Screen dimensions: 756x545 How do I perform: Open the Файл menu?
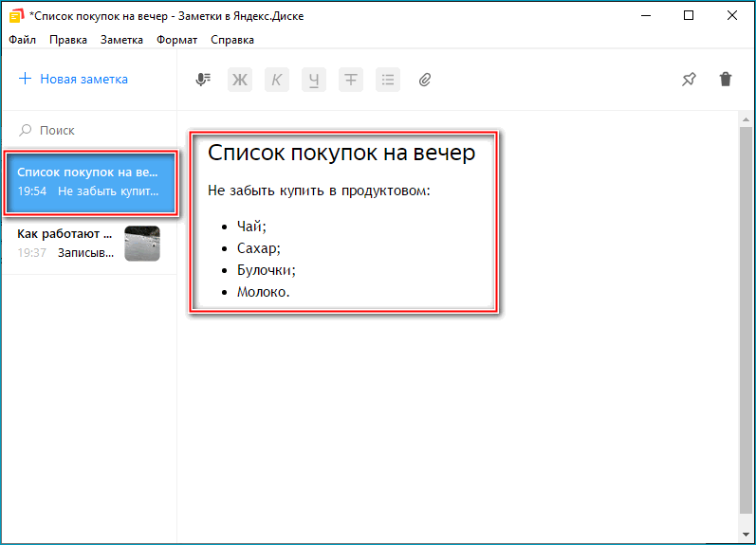(x=22, y=40)
